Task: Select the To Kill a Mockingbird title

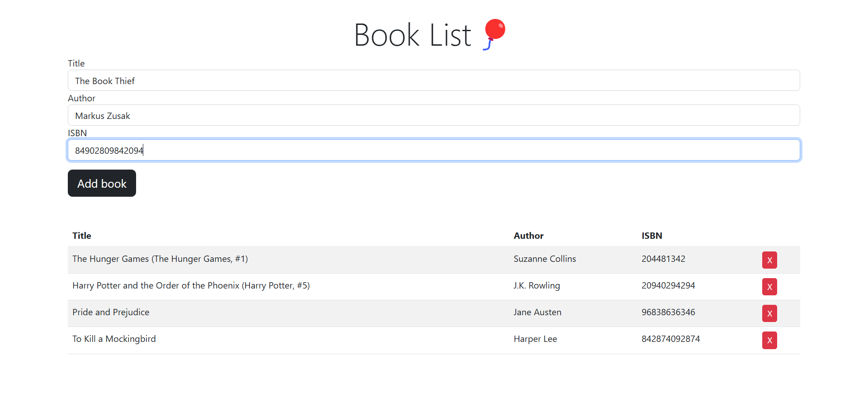Action: tap(114, 339)
